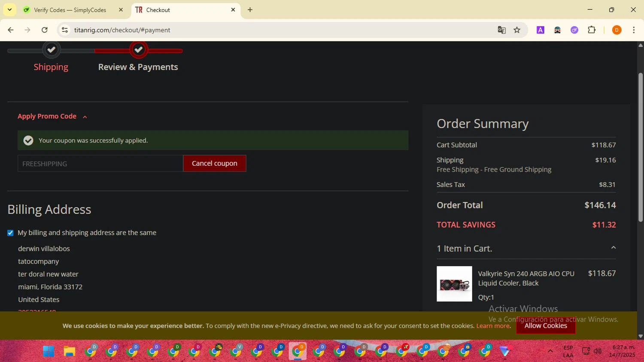Open the tab search dropdown arrow

[x=9, y=9]
